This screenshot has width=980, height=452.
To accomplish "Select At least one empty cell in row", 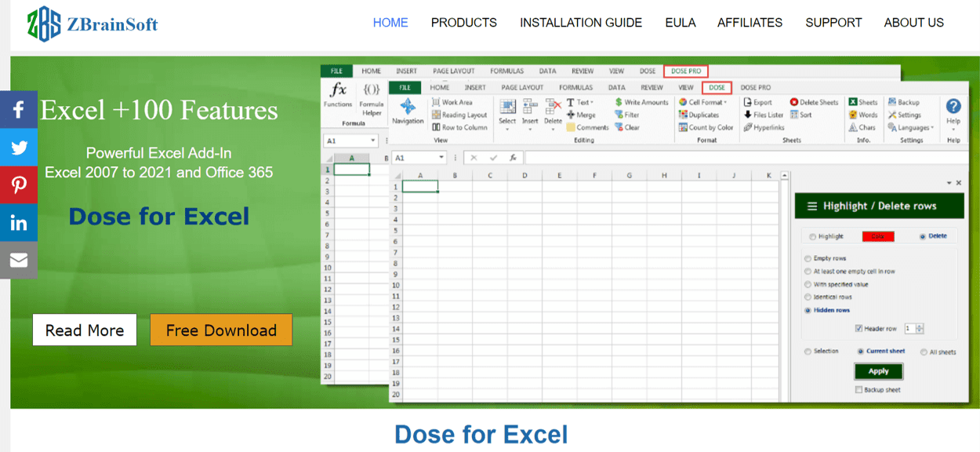I will [x=808, y=272].
